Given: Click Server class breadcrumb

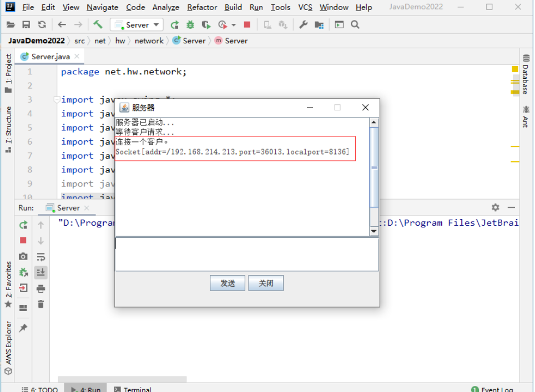Looking at the screenshot, I should pos(189,41).
